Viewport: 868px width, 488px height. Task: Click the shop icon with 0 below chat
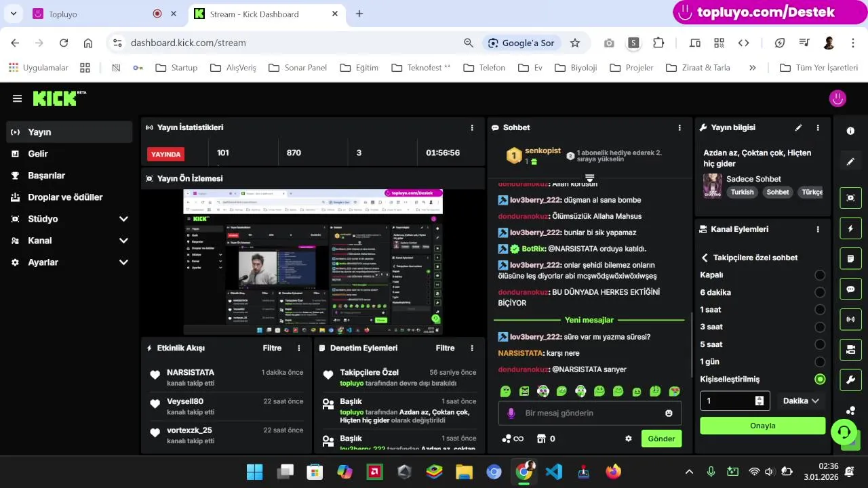[546, 439]
